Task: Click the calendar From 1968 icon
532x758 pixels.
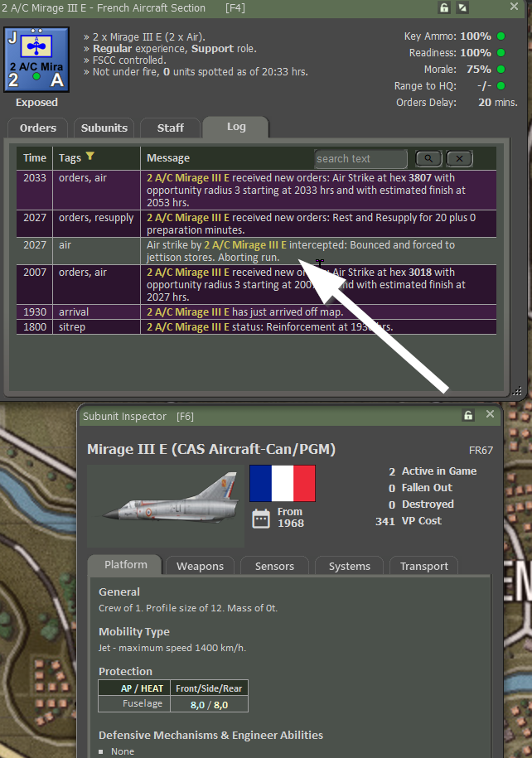Action: 261,519
